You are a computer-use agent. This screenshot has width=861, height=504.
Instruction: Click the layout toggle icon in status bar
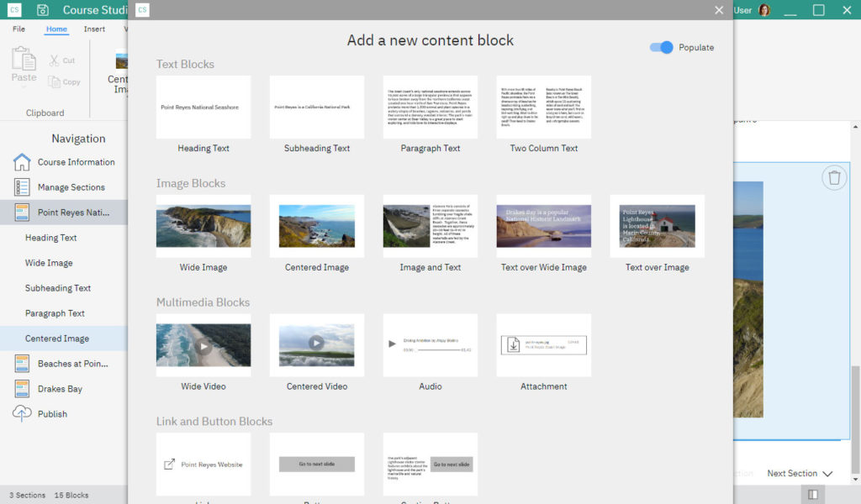812,495
